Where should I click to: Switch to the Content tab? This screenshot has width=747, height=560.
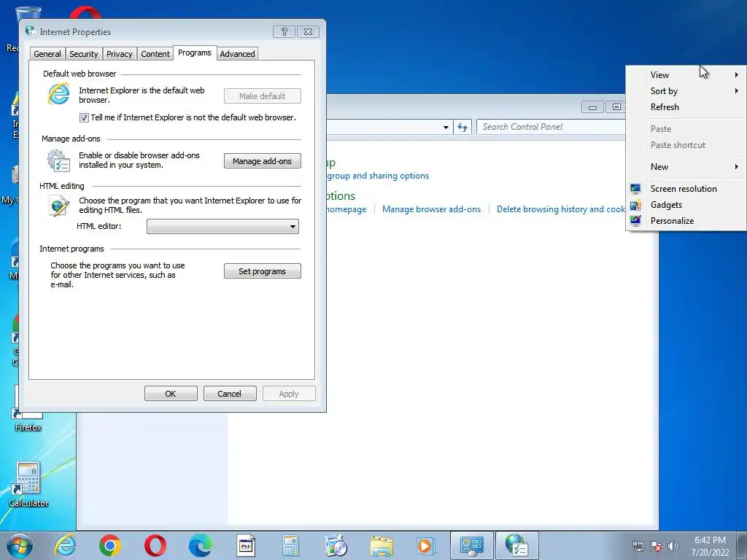point(155,54)
